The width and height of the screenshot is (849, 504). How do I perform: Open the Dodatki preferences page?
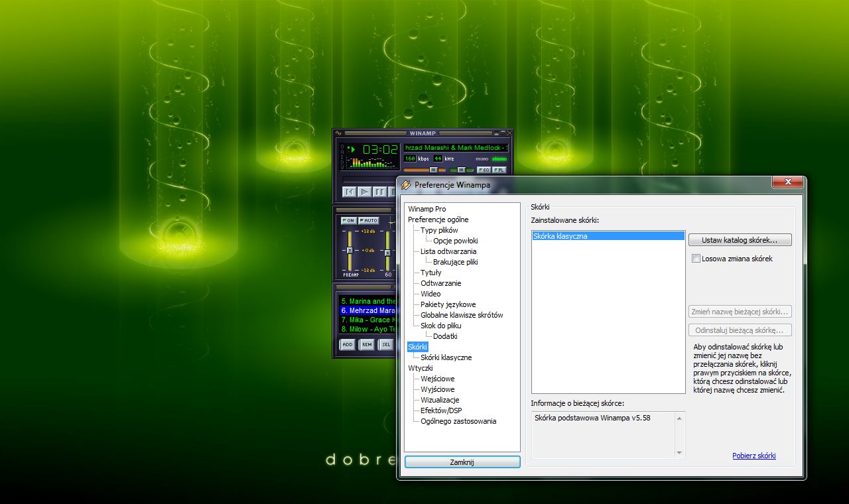point(445,336)
